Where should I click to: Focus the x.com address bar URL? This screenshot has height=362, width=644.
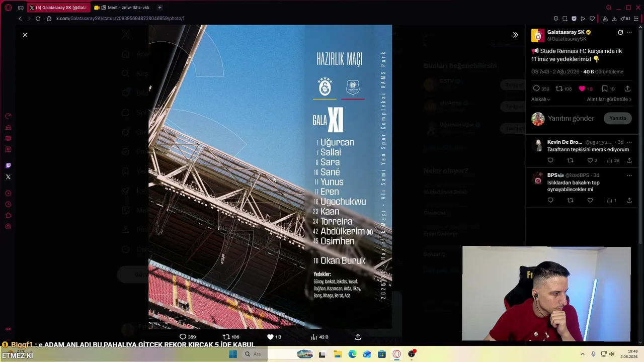click(x=120, y=19)
